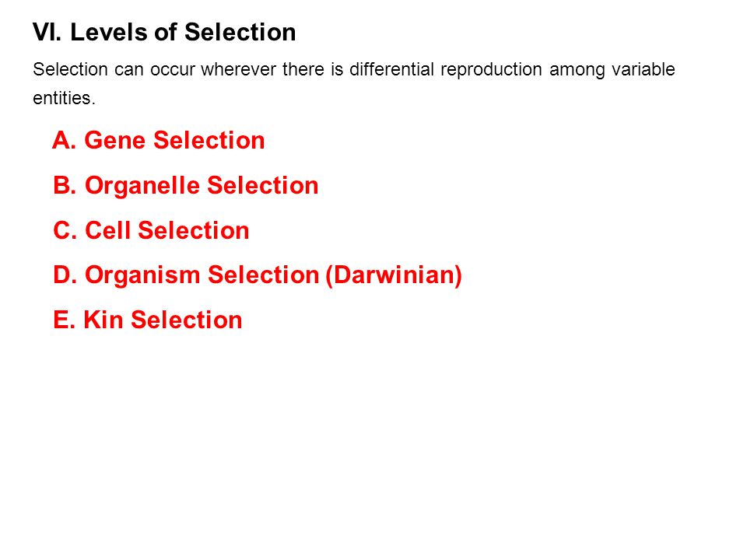747x560 pixels.
Task: Click the word 'Gene' in item A
Action: [x=115, y=140]
